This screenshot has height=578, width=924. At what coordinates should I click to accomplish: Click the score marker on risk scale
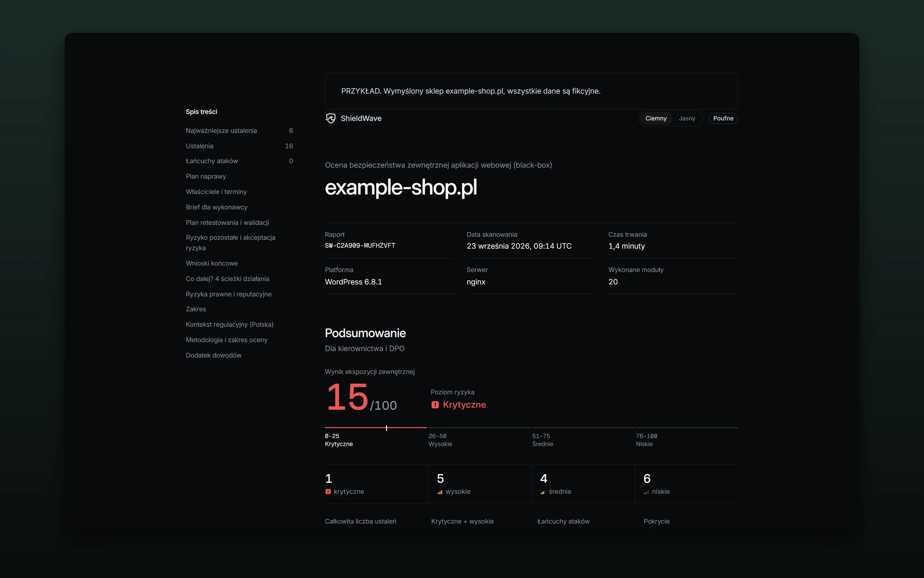[386, 428]
